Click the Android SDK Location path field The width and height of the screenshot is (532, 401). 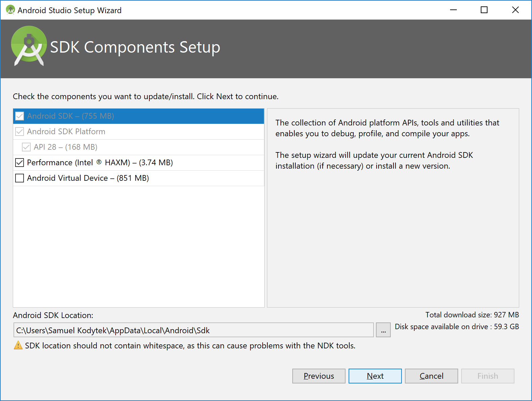tap(193, 330)
